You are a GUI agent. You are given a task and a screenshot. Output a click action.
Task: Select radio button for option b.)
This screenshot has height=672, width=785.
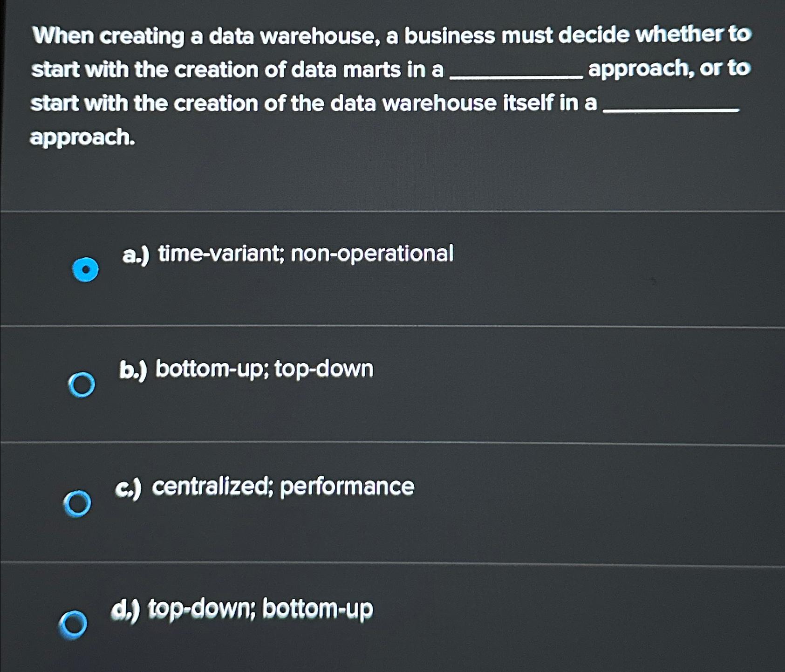click(82, 385)
